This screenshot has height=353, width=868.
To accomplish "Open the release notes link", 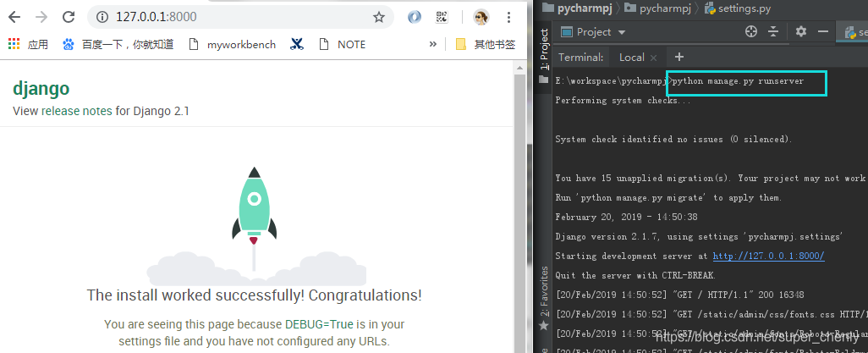I will tap(76, 111).
